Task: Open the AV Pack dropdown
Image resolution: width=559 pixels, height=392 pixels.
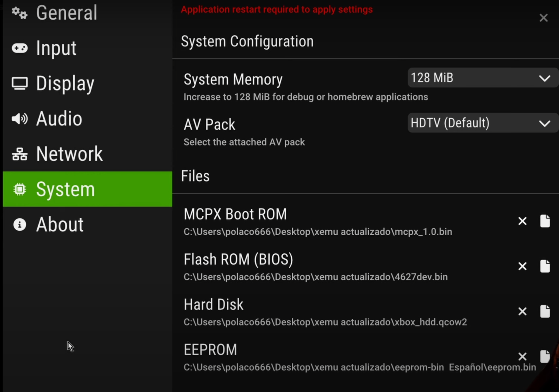Action: point(483,123)
